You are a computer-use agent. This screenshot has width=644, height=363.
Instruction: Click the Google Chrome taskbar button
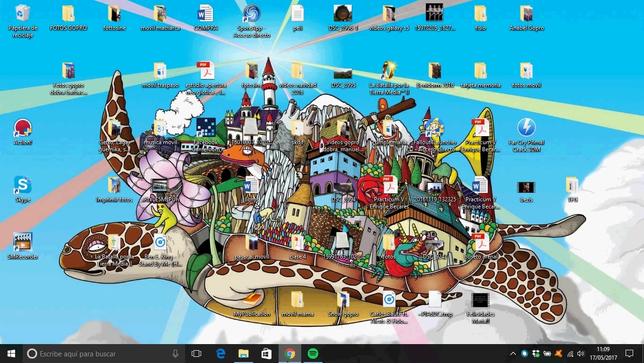coord(290,354)
